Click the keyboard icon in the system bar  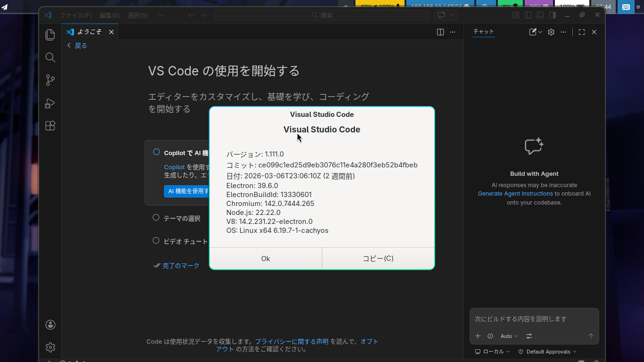click(x=626, y=7)
